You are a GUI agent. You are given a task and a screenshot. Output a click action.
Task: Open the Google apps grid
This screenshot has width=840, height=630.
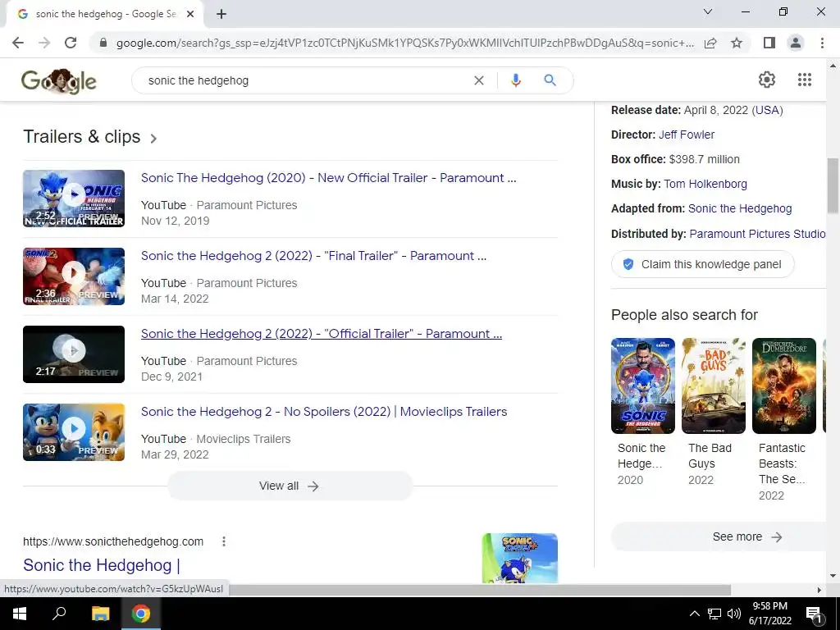click(x=805, y=80)
